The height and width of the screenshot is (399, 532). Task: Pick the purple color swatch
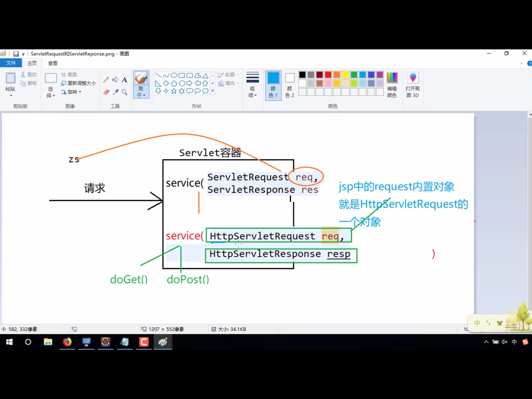pos(380,75)
